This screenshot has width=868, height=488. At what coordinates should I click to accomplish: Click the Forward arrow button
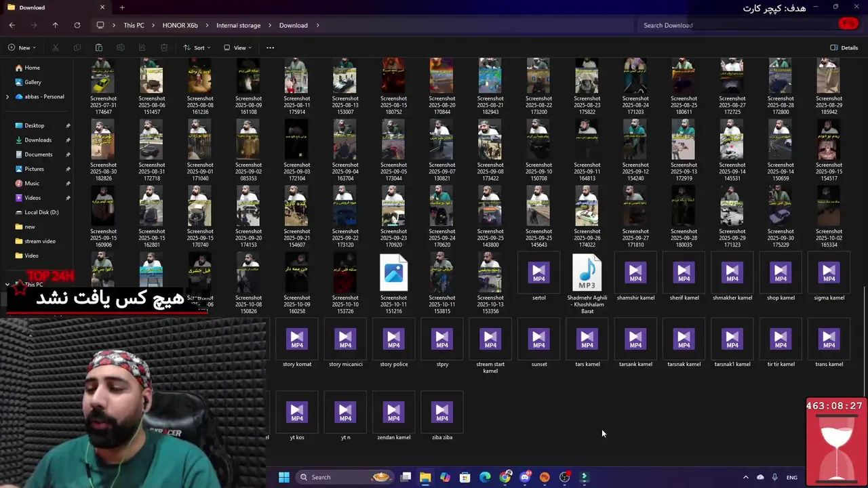pyautogui.click(x=34, y=25)
